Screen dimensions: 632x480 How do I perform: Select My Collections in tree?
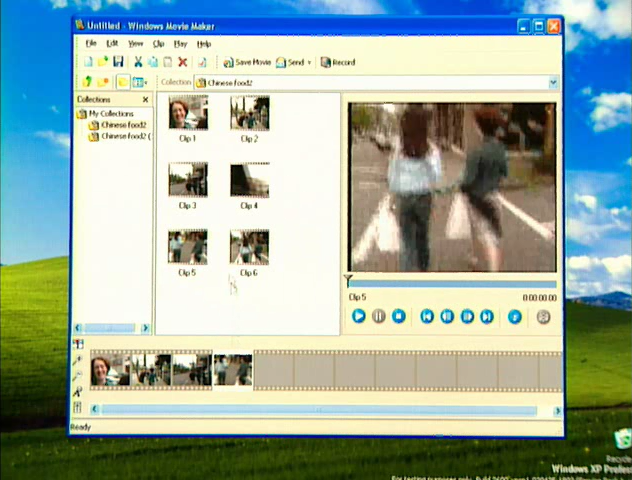tap(111, 114)
